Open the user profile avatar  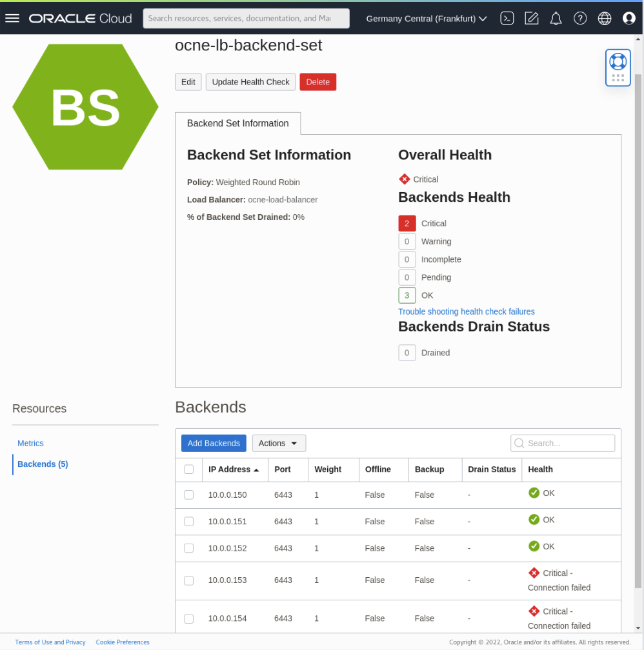click(x=629, y=18)
